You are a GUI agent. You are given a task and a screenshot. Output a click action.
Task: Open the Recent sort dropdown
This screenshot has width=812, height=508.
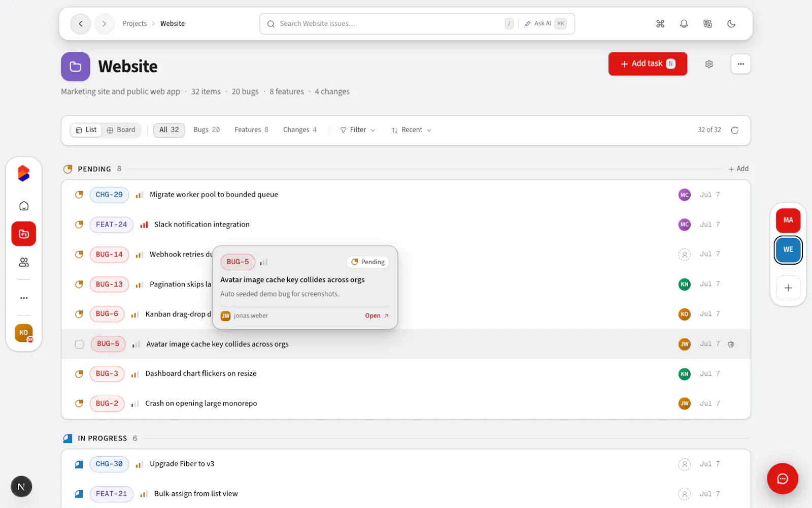(412, 130)
